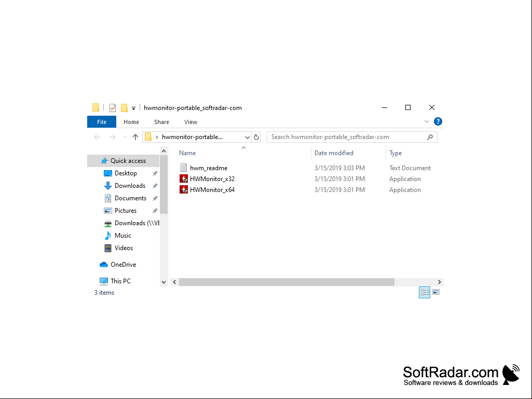Click the pin icon next to Documents
Viewport: 532px width, 399px height.
pyautogui.click(x=155, y=198)
